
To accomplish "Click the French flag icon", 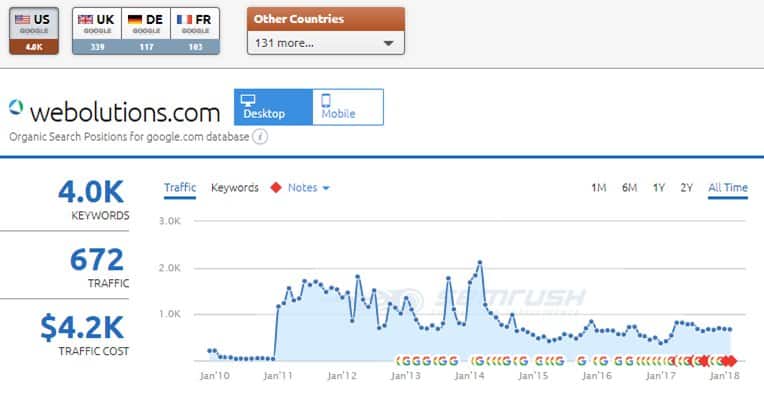I will [185, 19].
